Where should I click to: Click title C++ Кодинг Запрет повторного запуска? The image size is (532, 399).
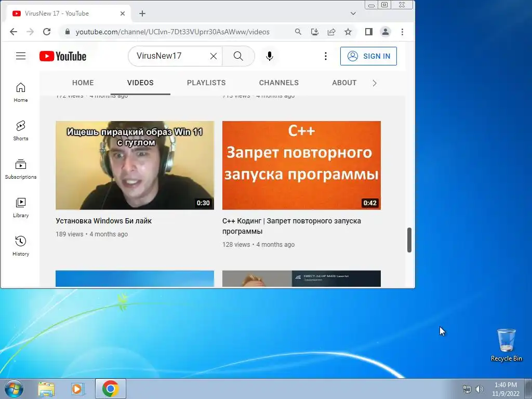[x=291, y=226]
